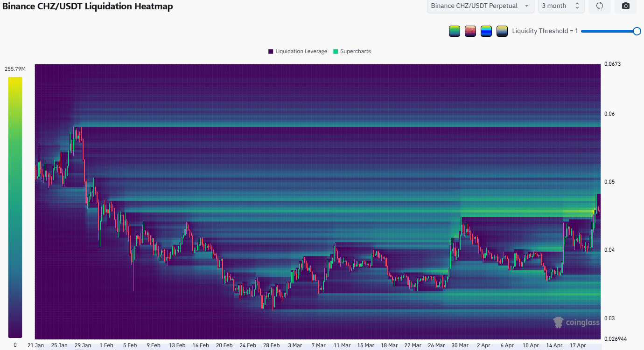Click the bright yellow liquidation band near 0.045
Screen dimensions: 644x350
tap(578, 213)
